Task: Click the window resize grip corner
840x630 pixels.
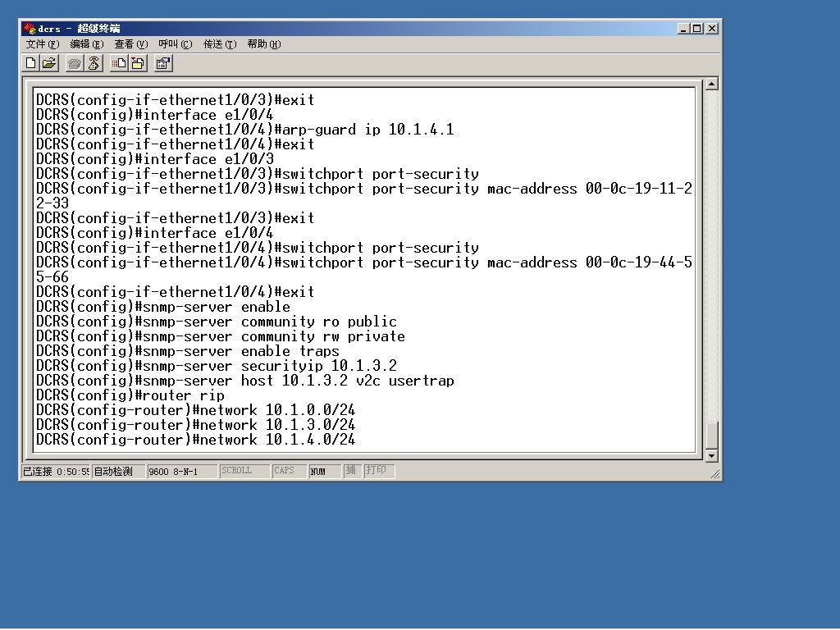Action: coord(714,473)
